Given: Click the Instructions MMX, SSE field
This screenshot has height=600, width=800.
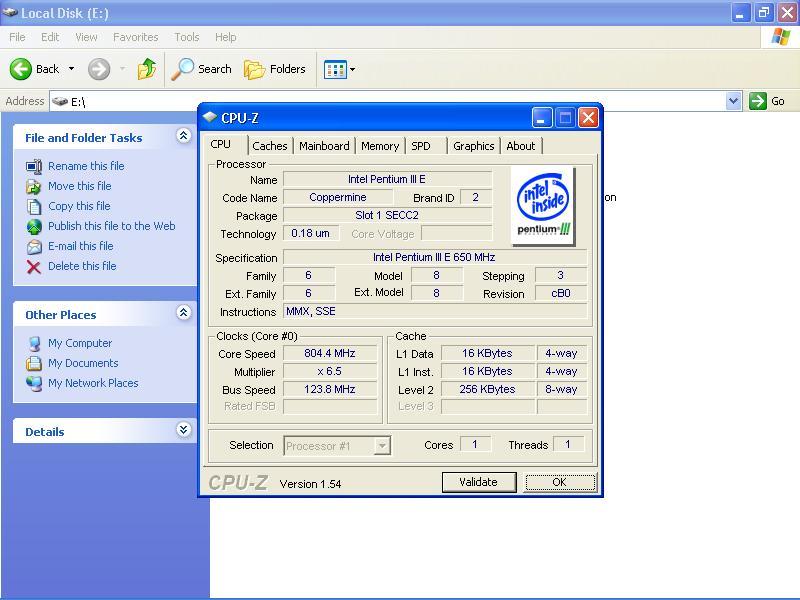Looking at the screenshot, I should pos(435,311).
